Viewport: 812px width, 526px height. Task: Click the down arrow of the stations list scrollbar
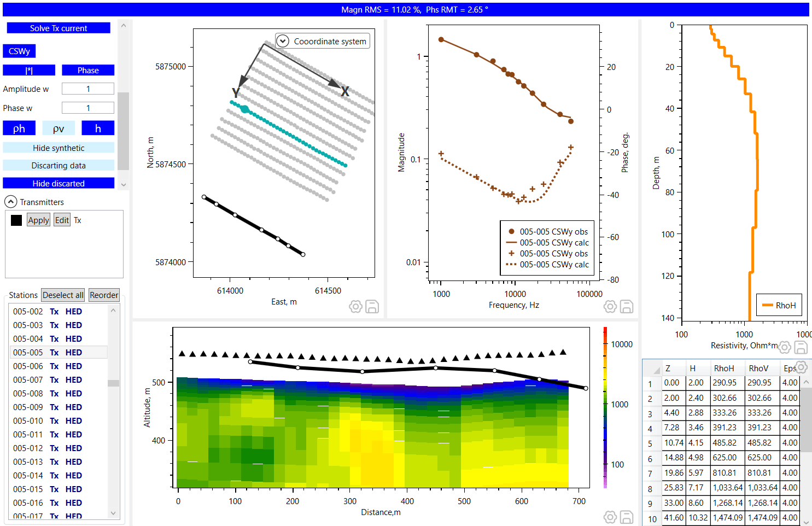pyautogui.click(x=113, y=513)
